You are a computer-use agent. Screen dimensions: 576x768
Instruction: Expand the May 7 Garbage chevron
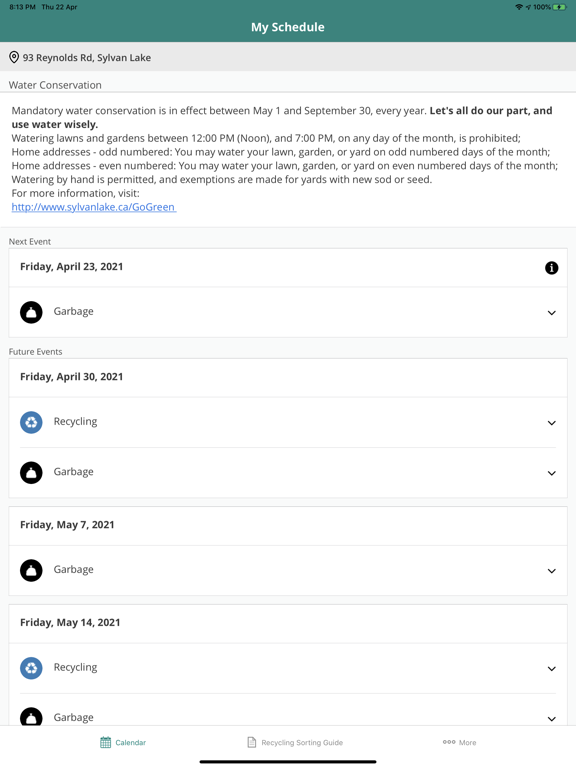click(x=552, y=571)
